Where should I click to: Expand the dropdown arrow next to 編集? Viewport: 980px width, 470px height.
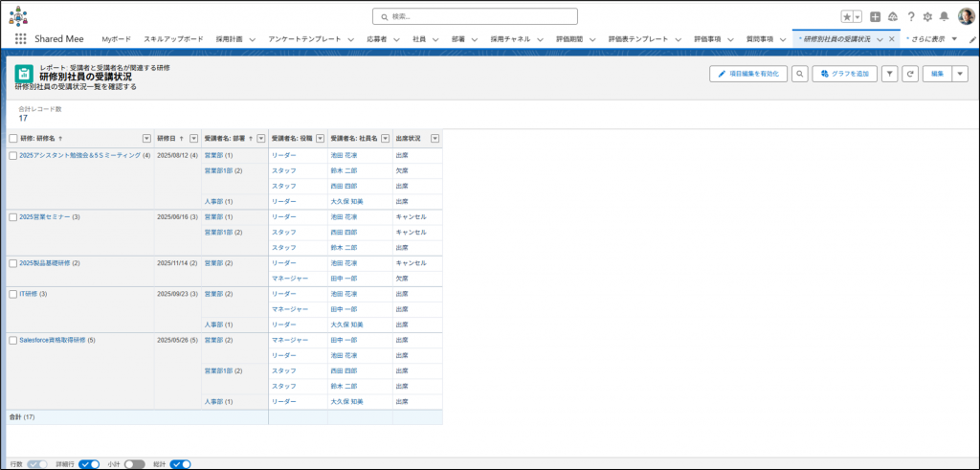[960, 74]
